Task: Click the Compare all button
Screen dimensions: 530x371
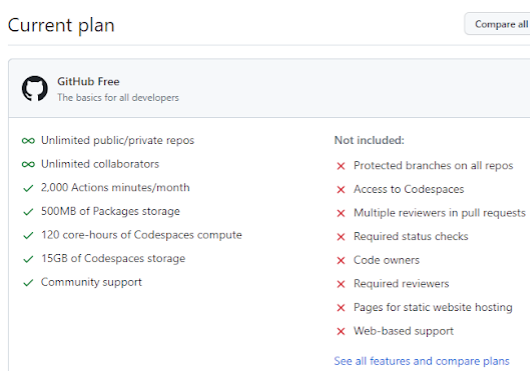Action: [x=498, y=24]
